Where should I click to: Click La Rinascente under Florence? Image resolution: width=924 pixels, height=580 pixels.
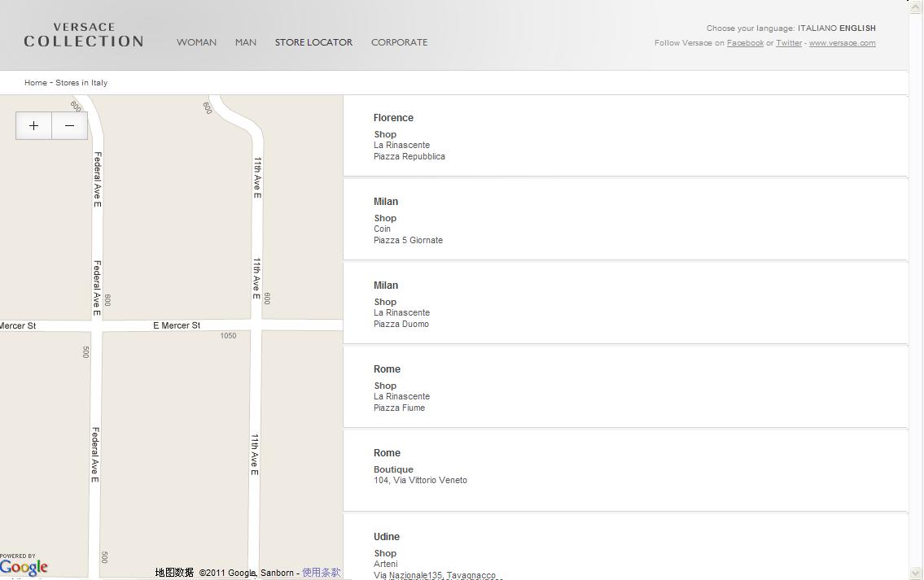coord(401,146)
